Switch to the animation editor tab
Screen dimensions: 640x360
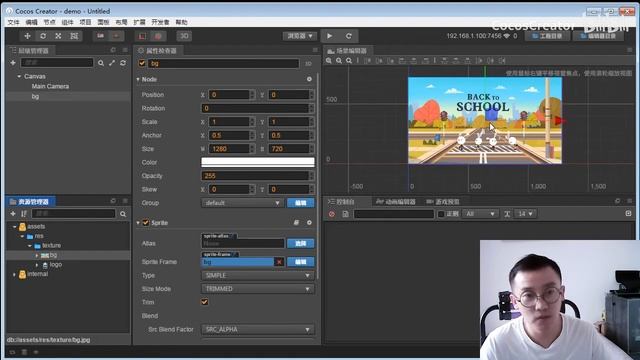[396, 202]
